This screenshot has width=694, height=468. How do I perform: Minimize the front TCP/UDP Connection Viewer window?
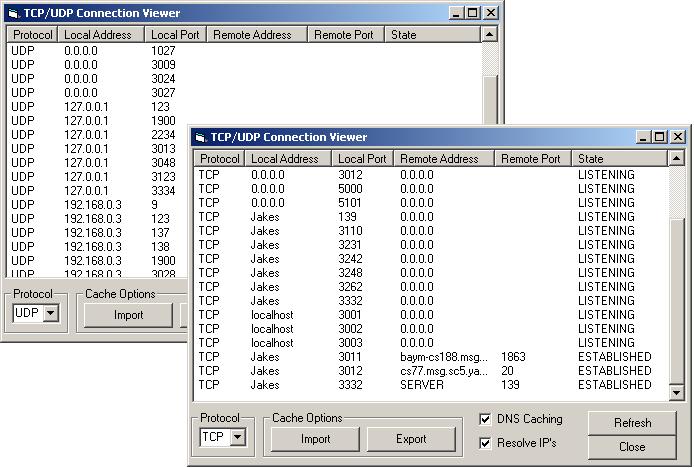click(642, 137)
